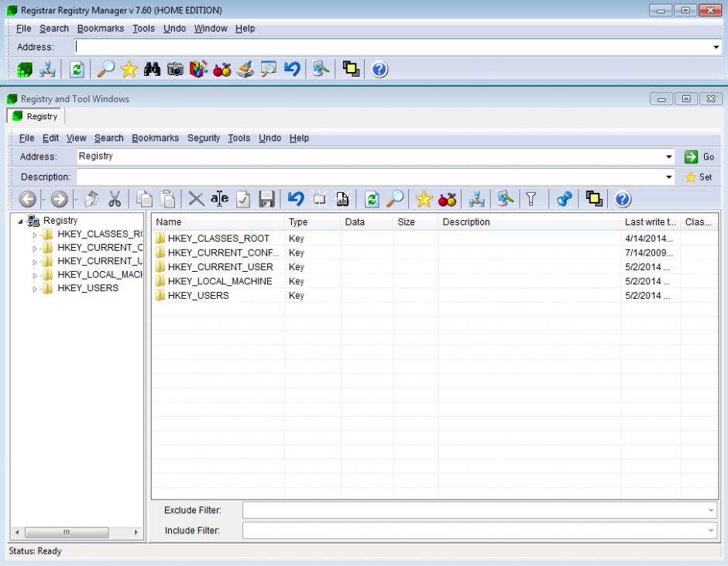
Task: Open the Exclude Filter dropdown arrow
Action: (x=711, y=510)
